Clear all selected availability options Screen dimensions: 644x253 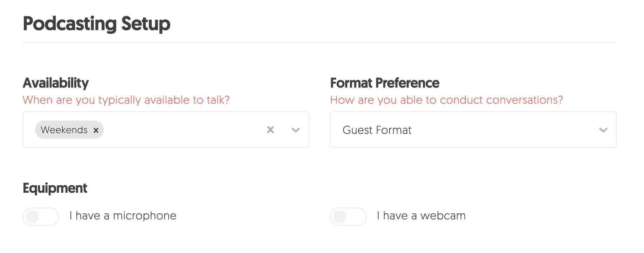pos(270,130)
